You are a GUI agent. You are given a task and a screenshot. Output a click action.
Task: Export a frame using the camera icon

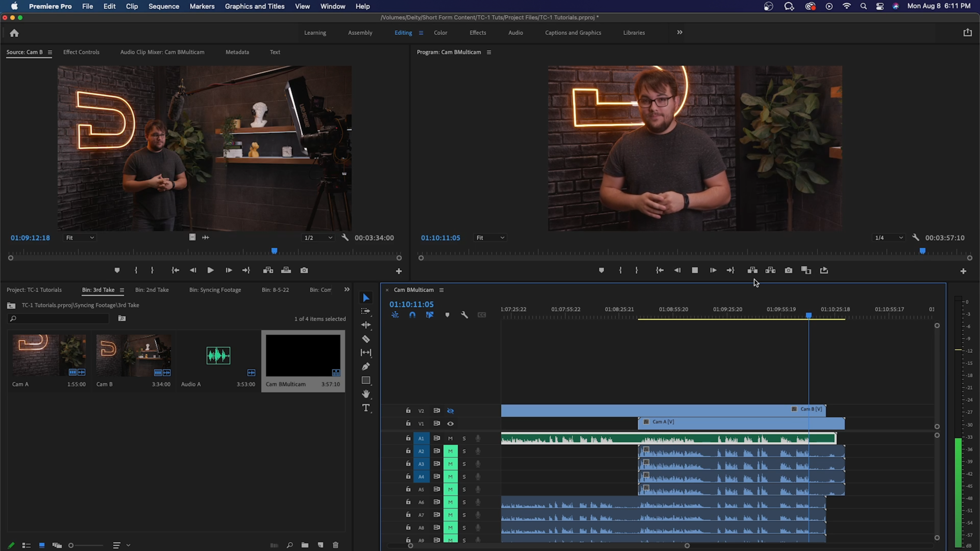(x=788, y=270)
